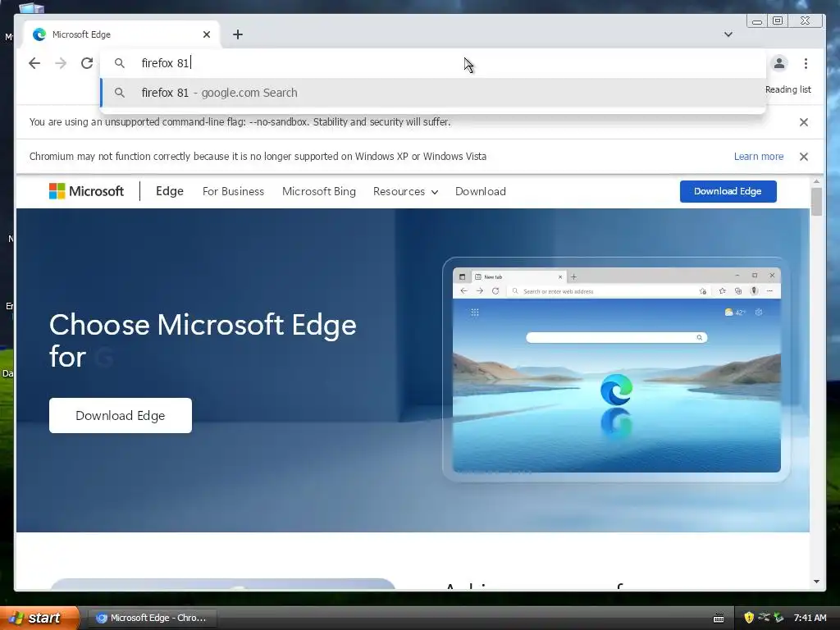This screenshot has width=840, height=630.
Task: Click the Edge browser preview image
Action: (x=617, y=370)
